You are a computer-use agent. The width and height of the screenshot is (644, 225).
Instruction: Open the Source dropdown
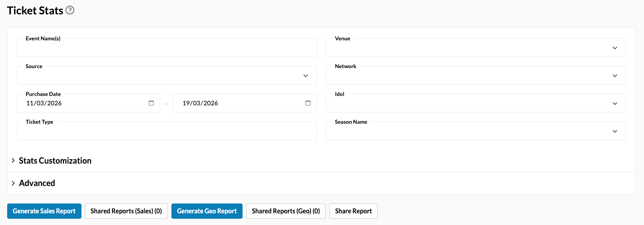[x=166, y=76]
